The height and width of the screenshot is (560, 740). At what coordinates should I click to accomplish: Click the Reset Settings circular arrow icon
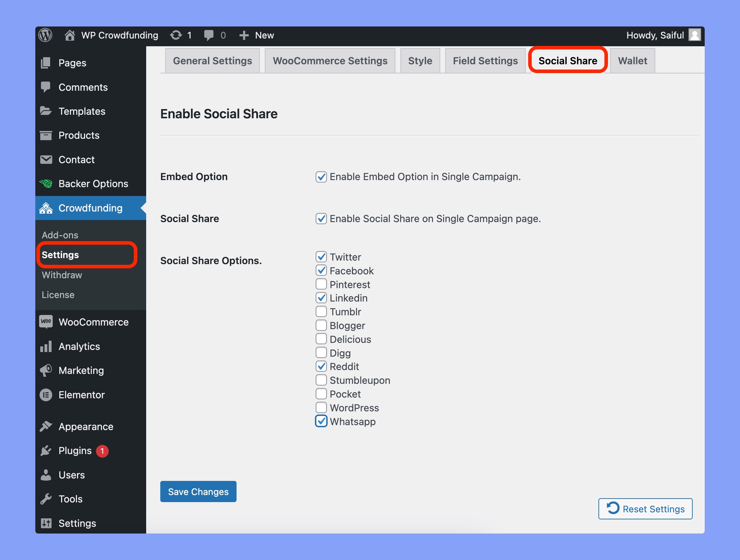pyautogui.click(x=613, y=508)
